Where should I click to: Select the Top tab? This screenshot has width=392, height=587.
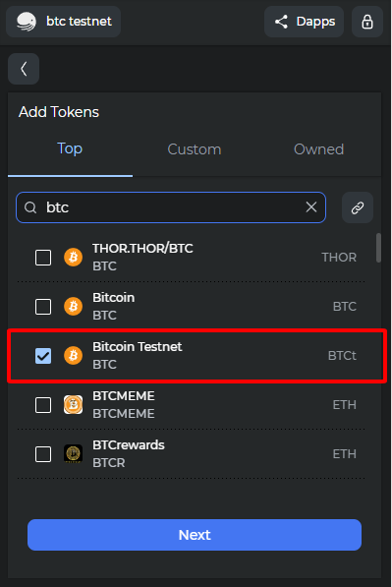click(x=70, y=149)
